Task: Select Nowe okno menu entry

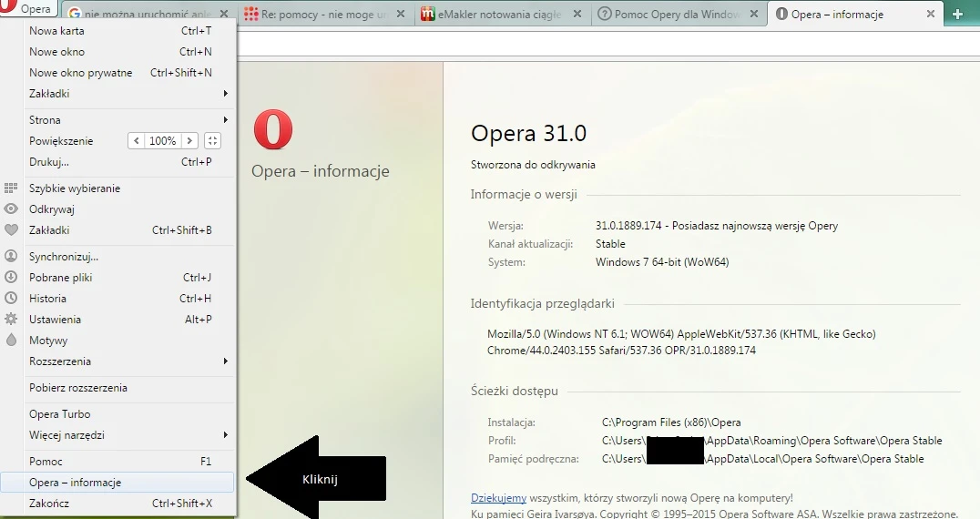Action: tap(118, 52)
